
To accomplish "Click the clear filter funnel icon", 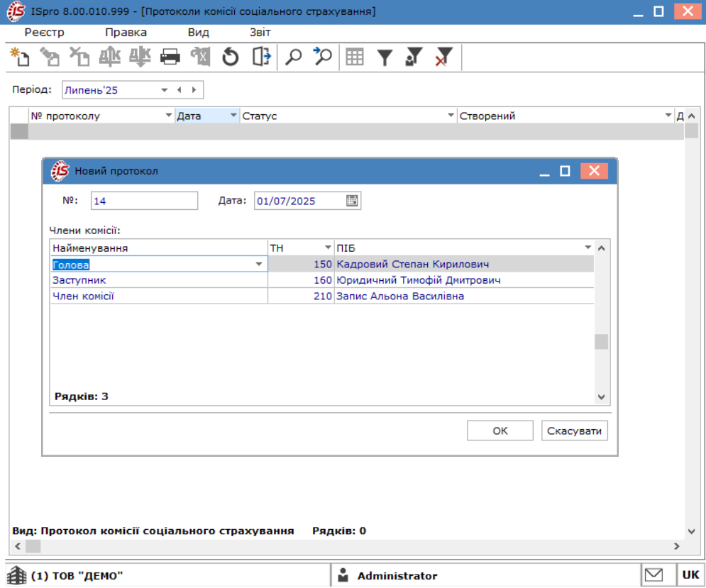I will [443, 57].
